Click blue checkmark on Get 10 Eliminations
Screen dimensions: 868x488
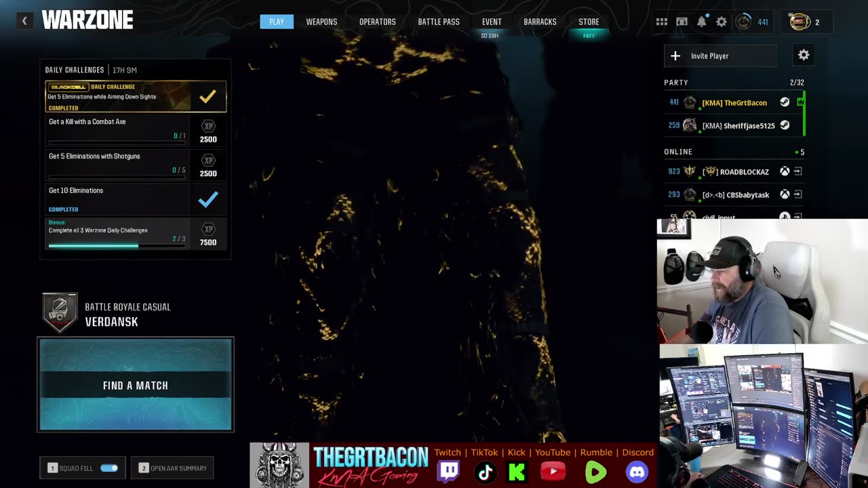point(208,199)
